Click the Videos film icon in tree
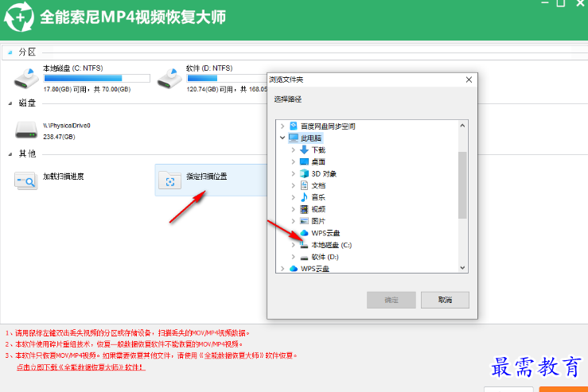 (304, 209)
